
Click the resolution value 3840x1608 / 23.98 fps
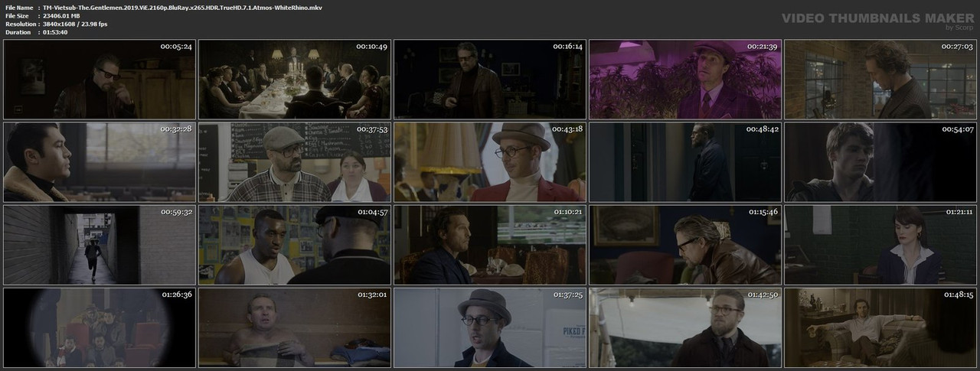[76, 24]
